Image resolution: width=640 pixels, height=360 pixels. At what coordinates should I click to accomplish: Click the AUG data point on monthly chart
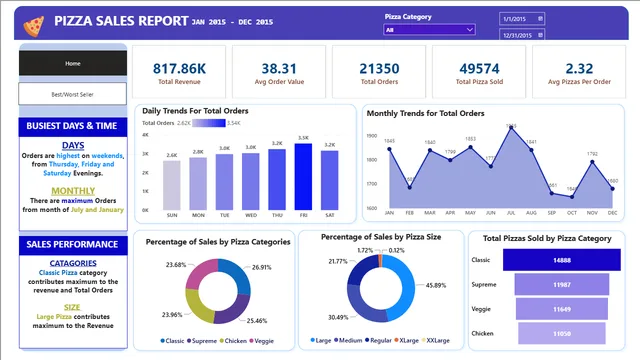point(531,150)
